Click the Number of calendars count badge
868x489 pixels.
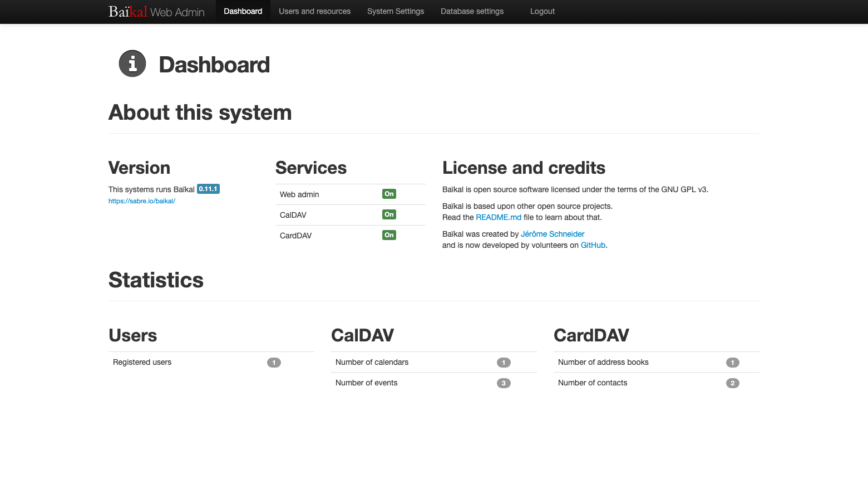[x=504, y=363]
